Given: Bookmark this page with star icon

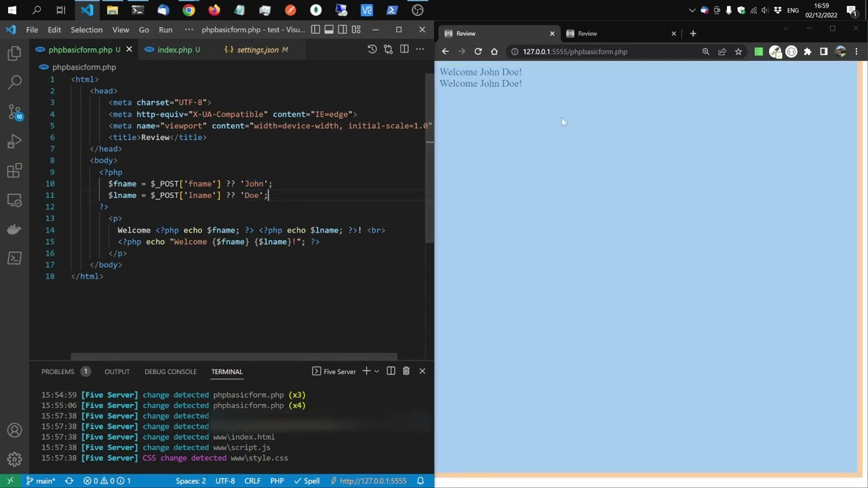Looking at the screenshot, I should tap(738, 52).
